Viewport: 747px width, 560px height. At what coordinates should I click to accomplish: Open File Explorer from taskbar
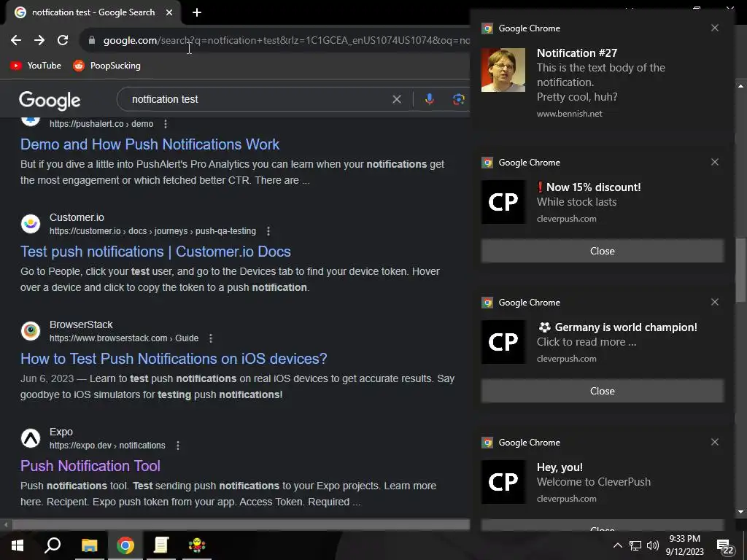coord(89,545)
